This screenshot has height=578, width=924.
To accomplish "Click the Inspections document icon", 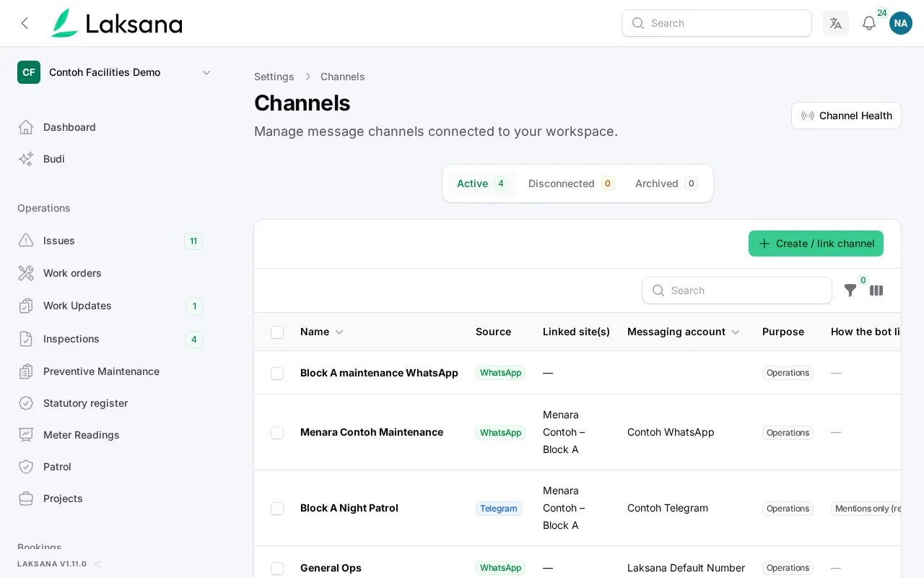I will [x=26, y=339].
